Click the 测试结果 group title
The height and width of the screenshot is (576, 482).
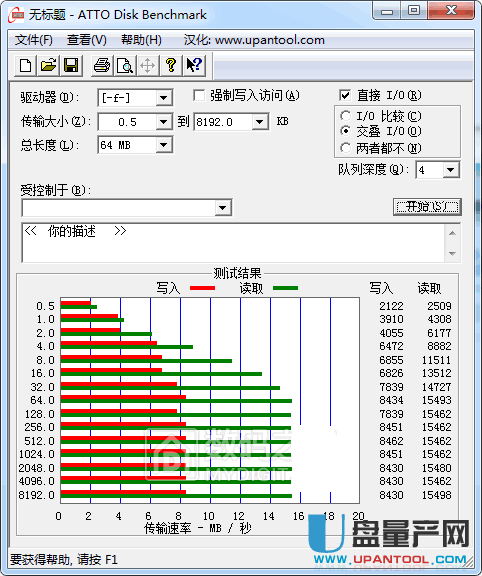click(237, 273)
